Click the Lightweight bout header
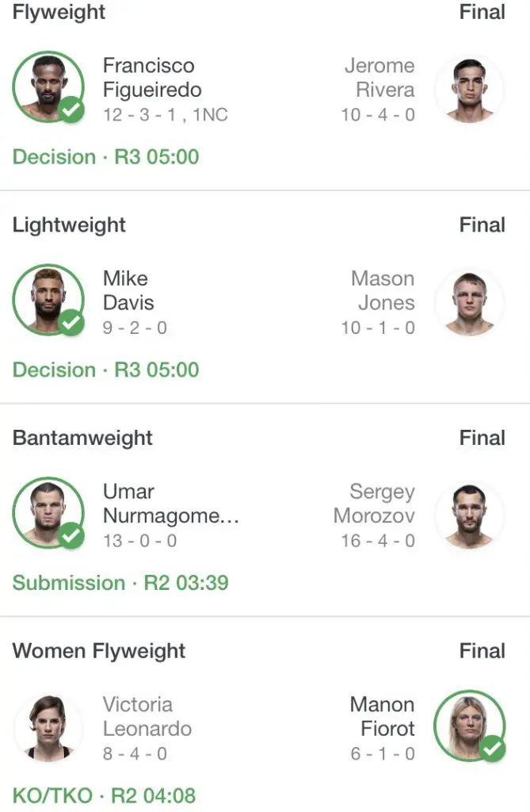The width and height of the screenshot is (530, 812). tap(69, 225)
